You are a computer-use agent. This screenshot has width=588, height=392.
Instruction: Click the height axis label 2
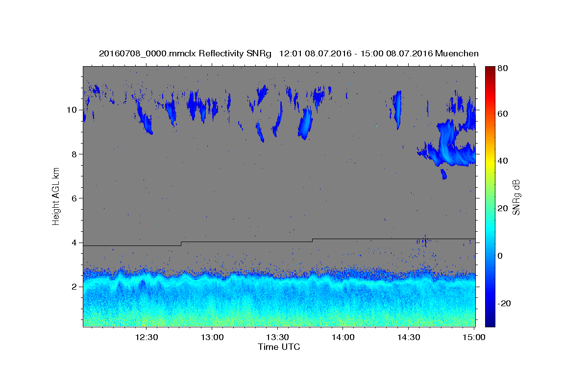coord(75,287)
